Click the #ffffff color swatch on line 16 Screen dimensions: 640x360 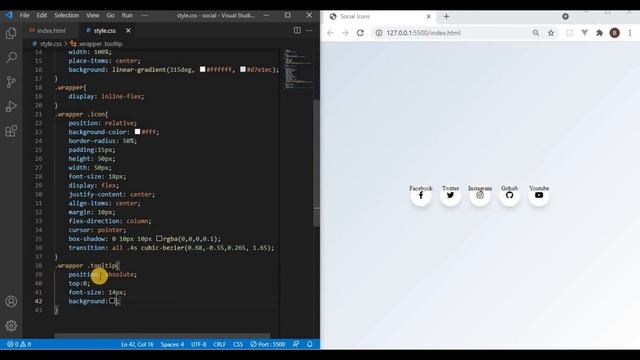(202, 70)
